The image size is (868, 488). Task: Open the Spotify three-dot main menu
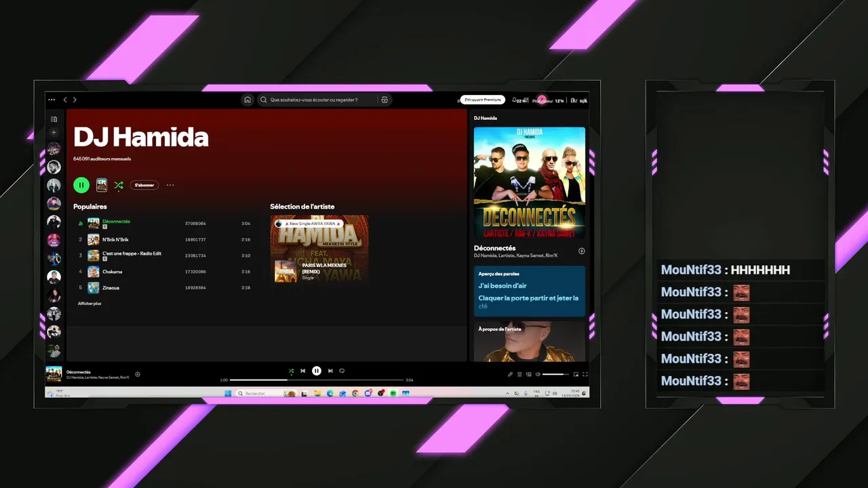click(52, 100)
